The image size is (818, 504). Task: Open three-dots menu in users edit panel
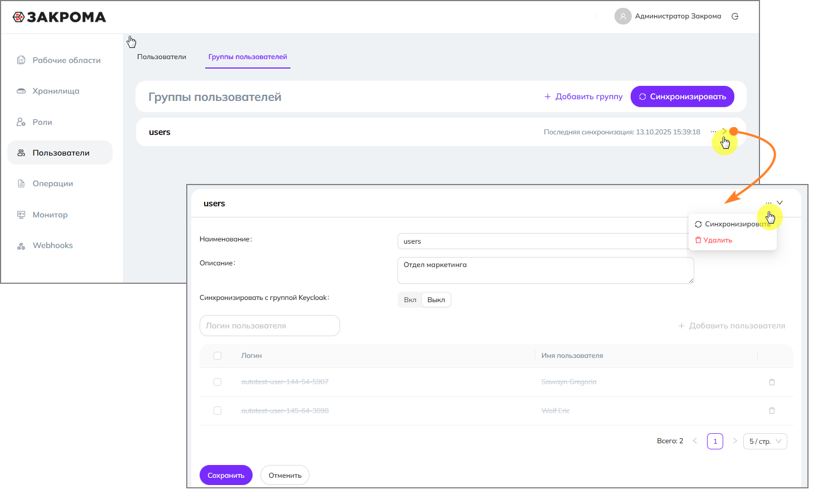click(x=768, y=203)
